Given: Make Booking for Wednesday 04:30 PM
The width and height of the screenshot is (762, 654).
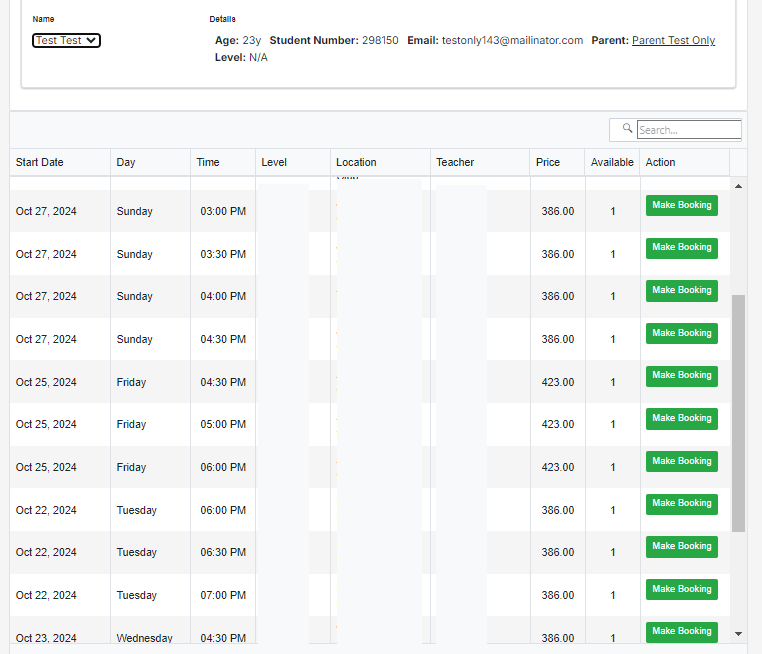Looking at the screenshot, I should pyautogui.click(x=681, y=632).
